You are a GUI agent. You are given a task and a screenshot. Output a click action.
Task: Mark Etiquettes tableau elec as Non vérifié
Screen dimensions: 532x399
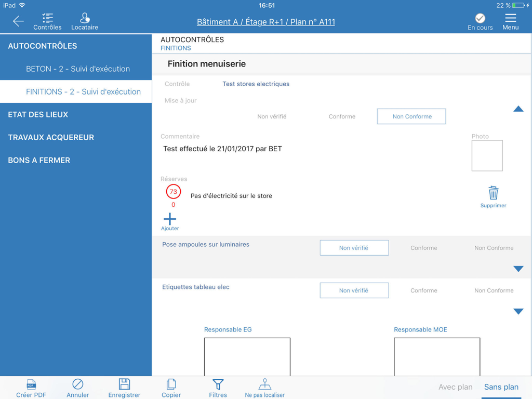(354, 290)
